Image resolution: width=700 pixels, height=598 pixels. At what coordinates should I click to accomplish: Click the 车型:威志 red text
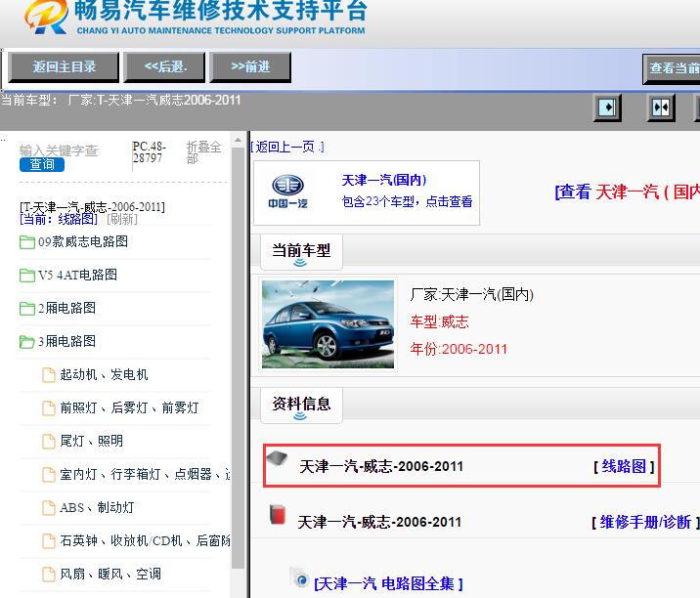[x=439, y=321]
